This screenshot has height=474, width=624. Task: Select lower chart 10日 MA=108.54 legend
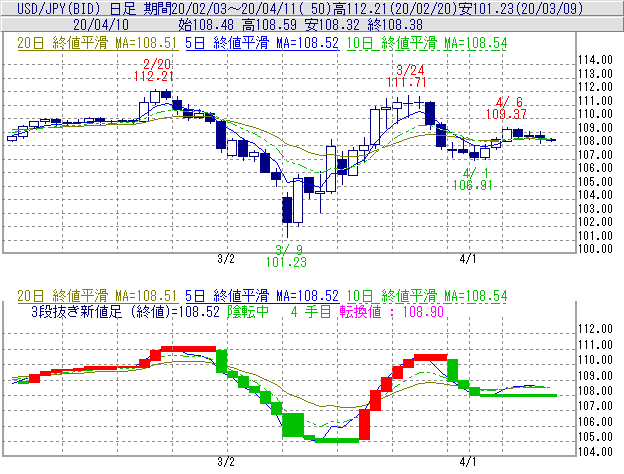pyautogui.click(x=427, y=296)
